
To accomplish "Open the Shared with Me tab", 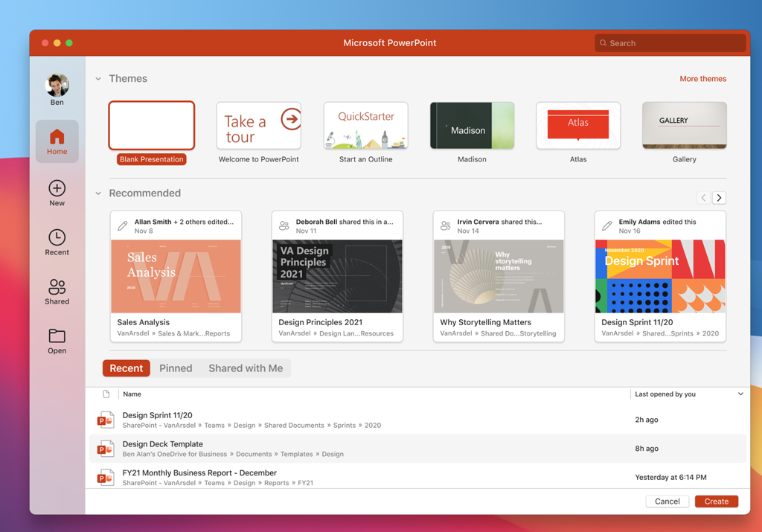I will coord(246,368).
